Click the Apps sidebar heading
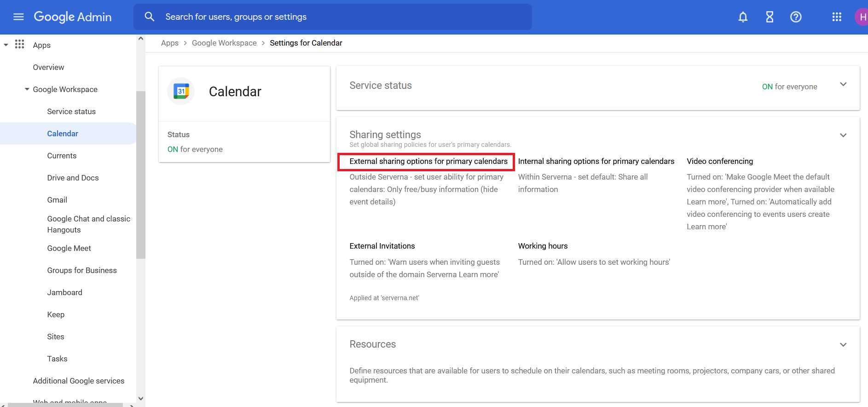Viewport: 868px width, 407px height. [41, 45]
